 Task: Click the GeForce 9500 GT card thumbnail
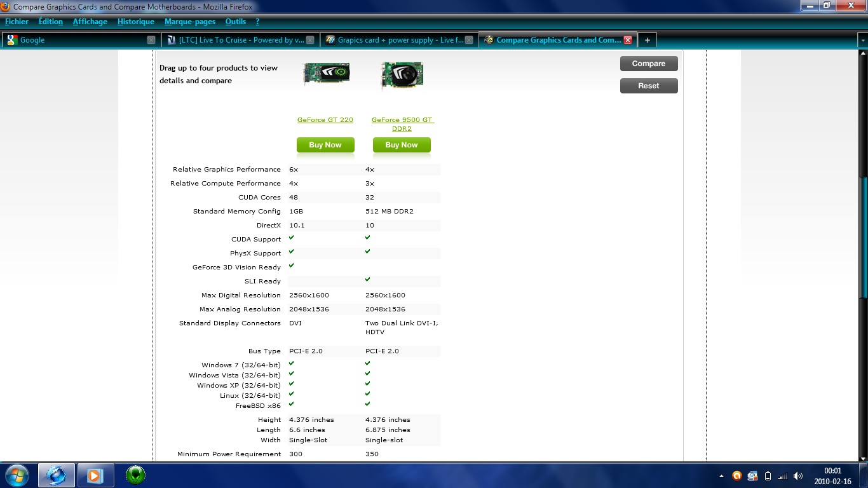(402, 76)
